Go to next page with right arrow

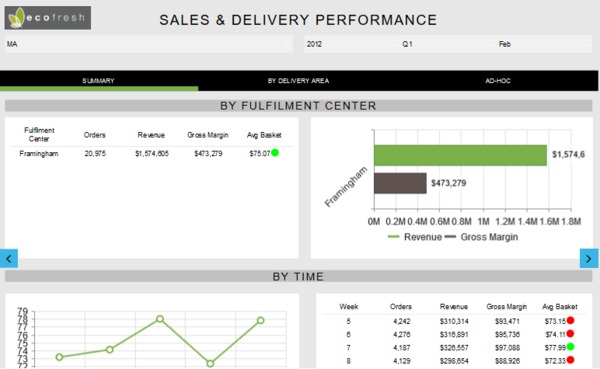[589, 258]
